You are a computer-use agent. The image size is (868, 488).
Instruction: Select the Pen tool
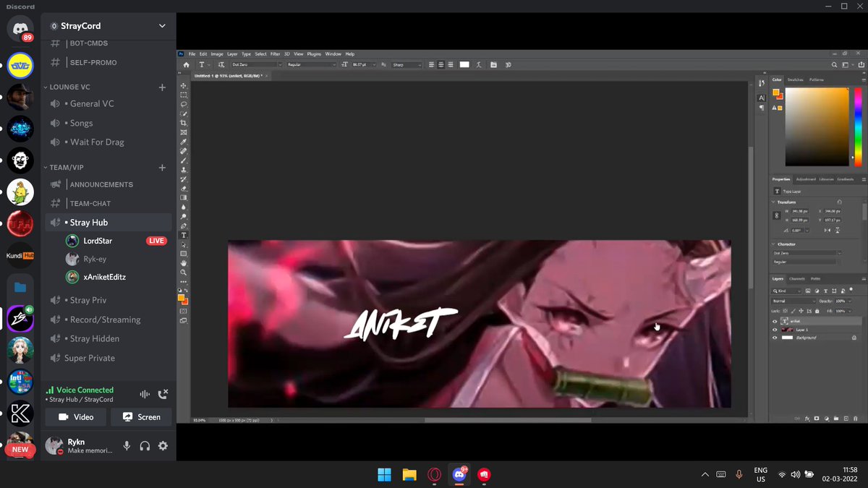click(184, 226)
